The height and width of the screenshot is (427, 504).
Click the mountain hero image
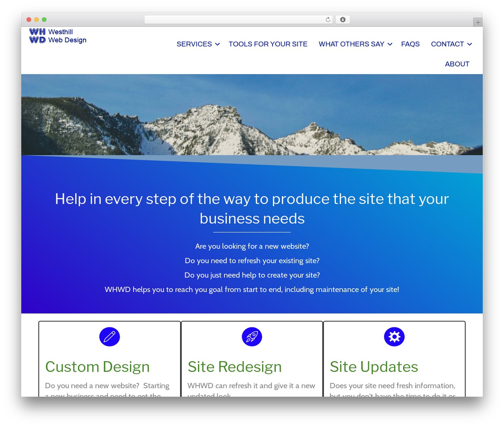tap(252, 115)
